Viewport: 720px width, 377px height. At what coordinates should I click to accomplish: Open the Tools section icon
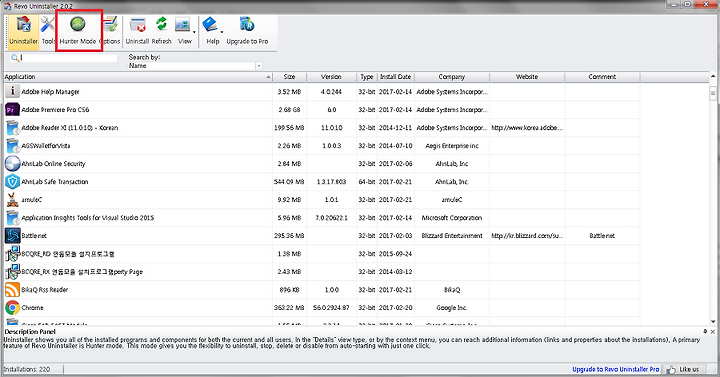48,31
